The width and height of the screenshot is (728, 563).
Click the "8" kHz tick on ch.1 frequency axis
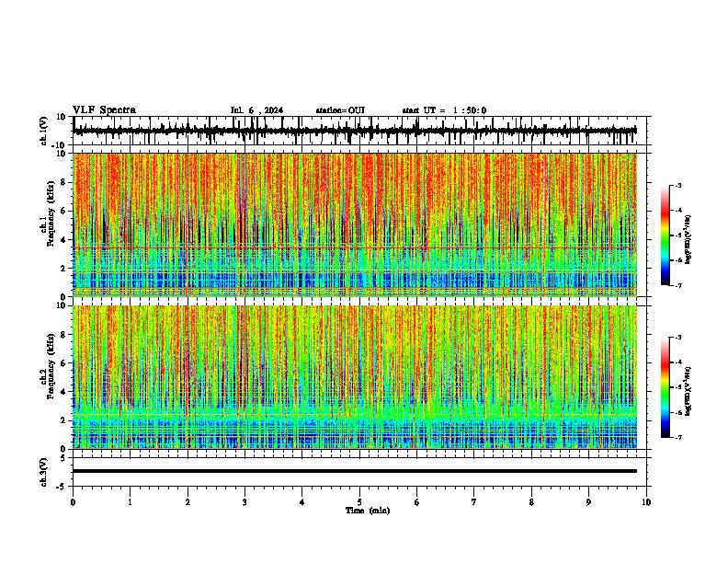tap(64, 182)
